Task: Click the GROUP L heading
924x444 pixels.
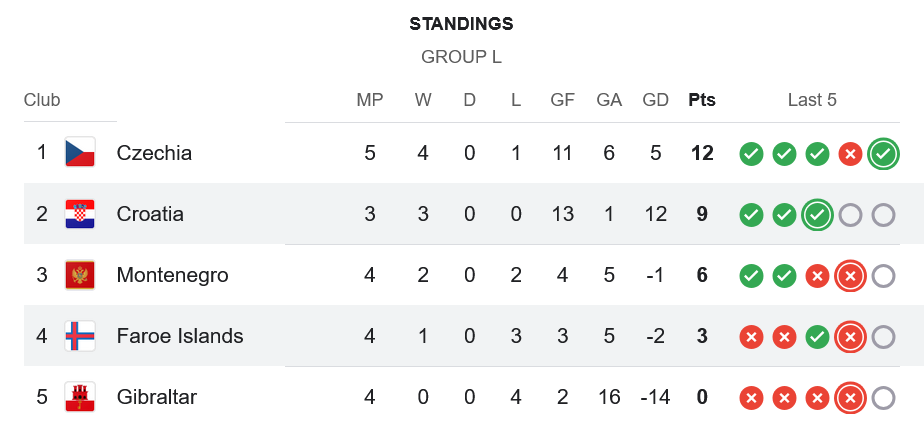Action: (461, 57)
